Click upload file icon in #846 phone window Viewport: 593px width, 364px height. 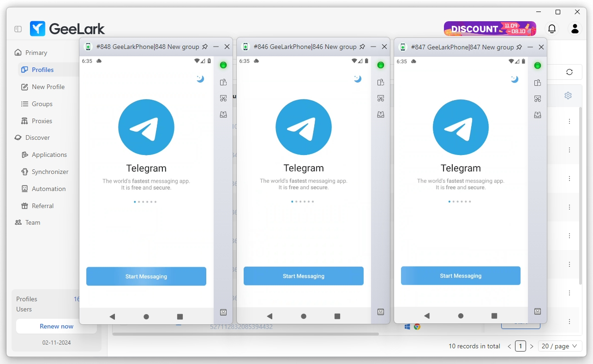click(381, 114)
